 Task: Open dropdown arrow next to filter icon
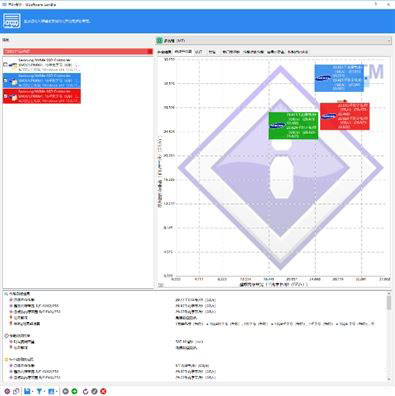click(x=44, y=392)
